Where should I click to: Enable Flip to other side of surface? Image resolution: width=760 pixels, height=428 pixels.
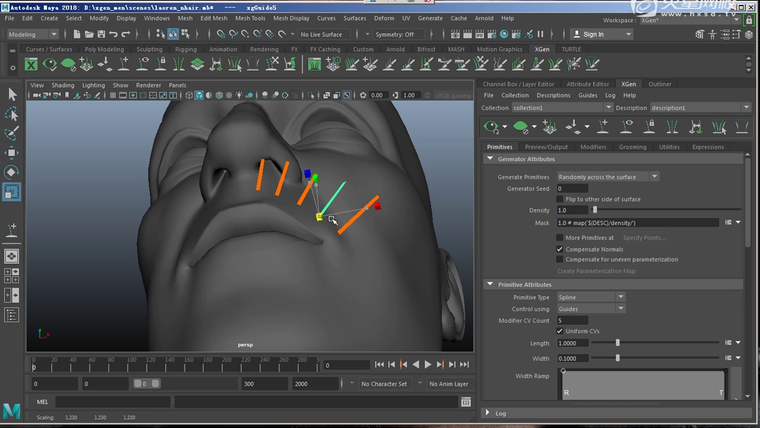pyautogui.click(x=560, y=199)
